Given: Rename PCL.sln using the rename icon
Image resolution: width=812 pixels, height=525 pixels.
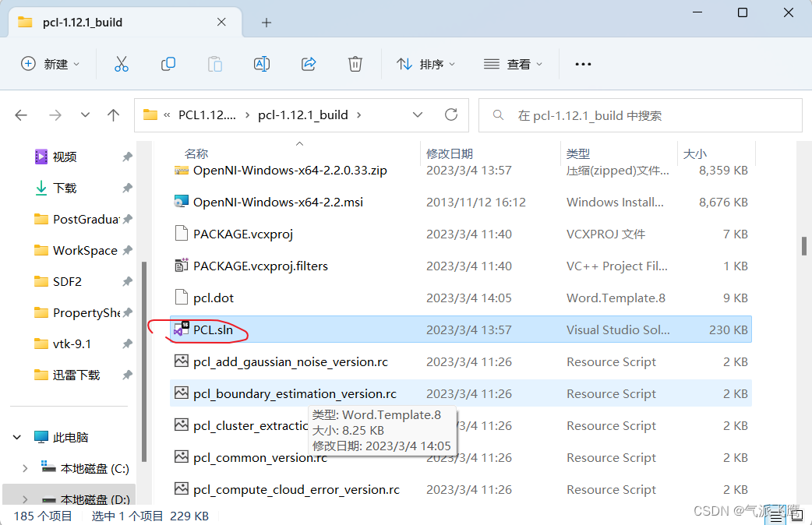Looking at the screenshot, I should 261,64.
